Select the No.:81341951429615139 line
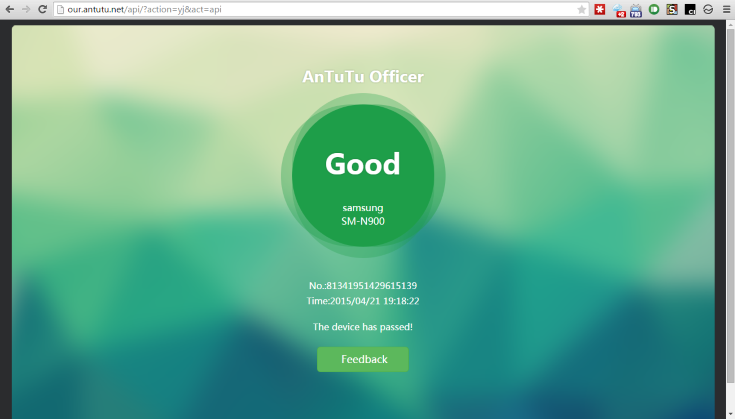This screenshot has width=735, height=419. [x=363, y=285]
